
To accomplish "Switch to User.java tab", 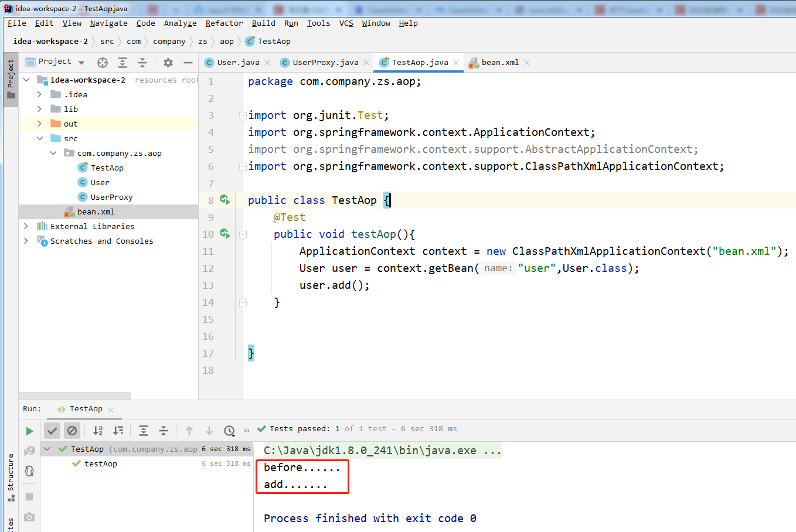I will (237, 63).
